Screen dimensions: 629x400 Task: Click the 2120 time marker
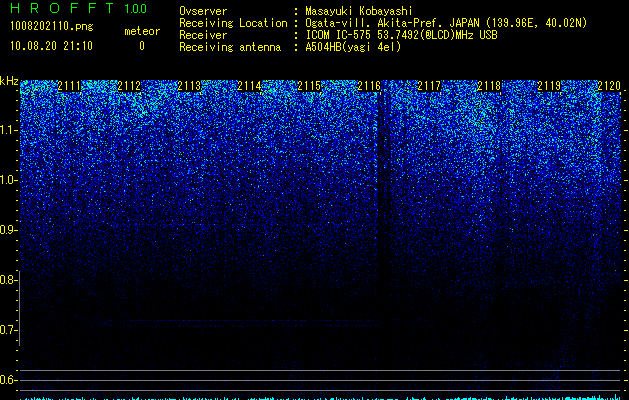(x=609, y=86)
